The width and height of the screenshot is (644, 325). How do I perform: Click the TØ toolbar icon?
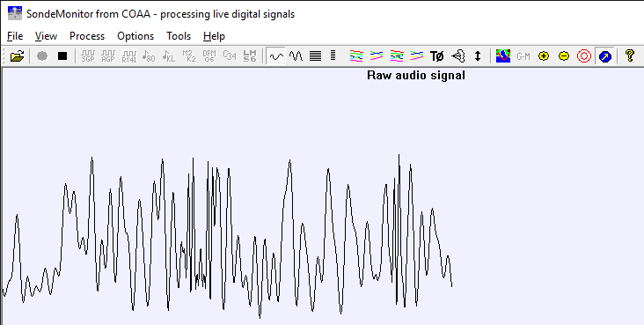437,56
